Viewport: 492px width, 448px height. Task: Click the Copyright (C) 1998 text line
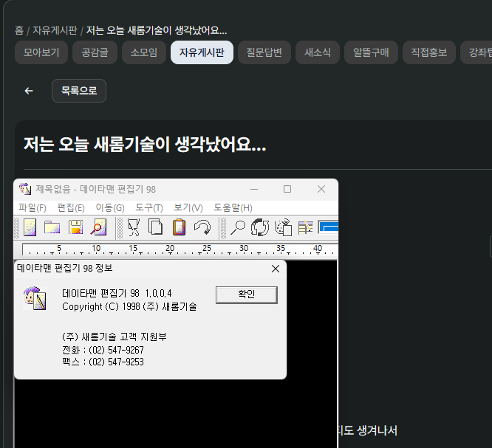click(129, 306)
